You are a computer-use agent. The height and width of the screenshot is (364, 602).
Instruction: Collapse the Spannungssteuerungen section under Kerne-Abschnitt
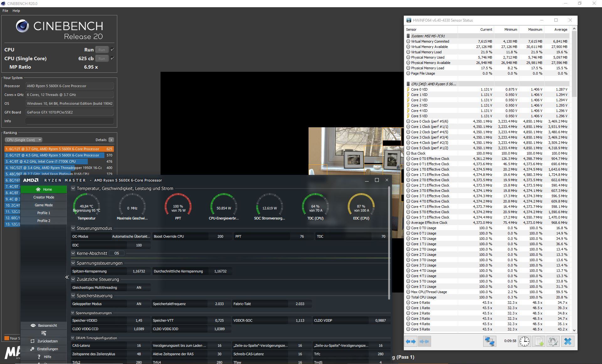pyautogui.click(x=73, y=263)
